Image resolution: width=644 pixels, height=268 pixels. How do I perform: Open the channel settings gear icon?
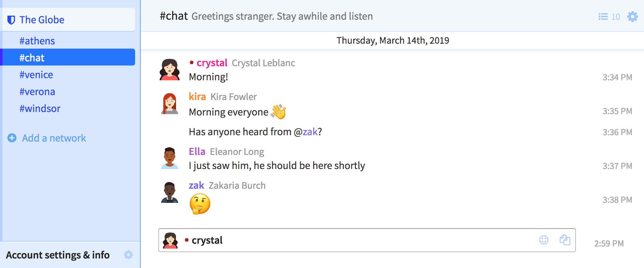point(632,17)
